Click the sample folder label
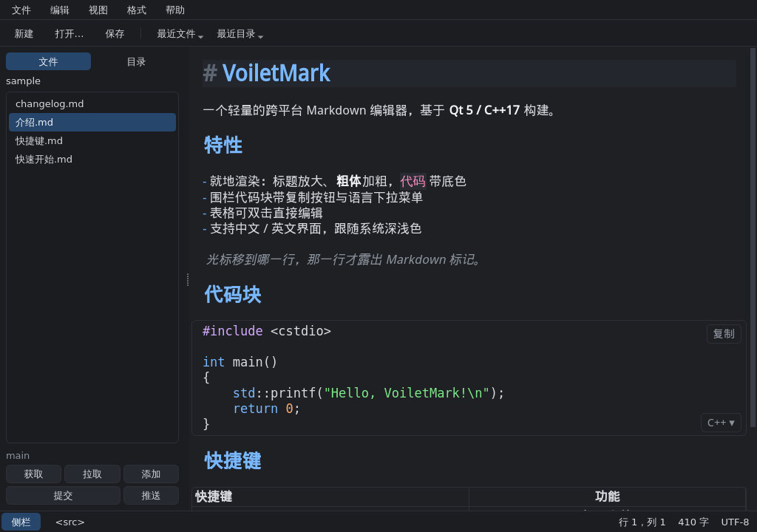The width and height of the screenshot is (757, 532). pos(23,81)
